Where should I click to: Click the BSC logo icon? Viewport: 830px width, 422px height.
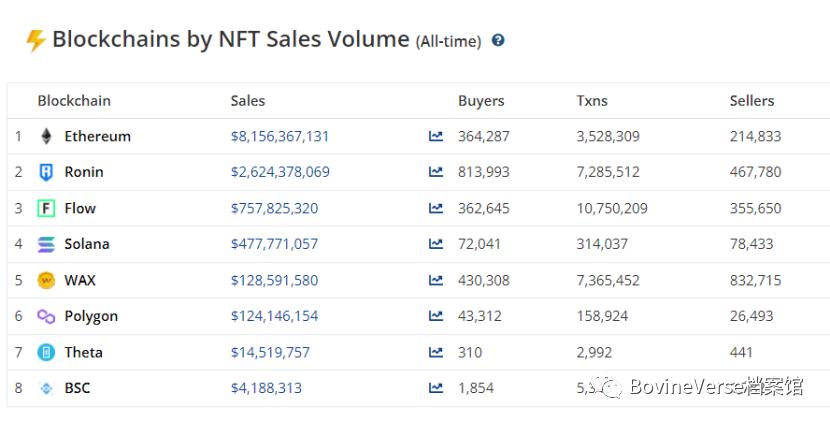coord(46,388)
